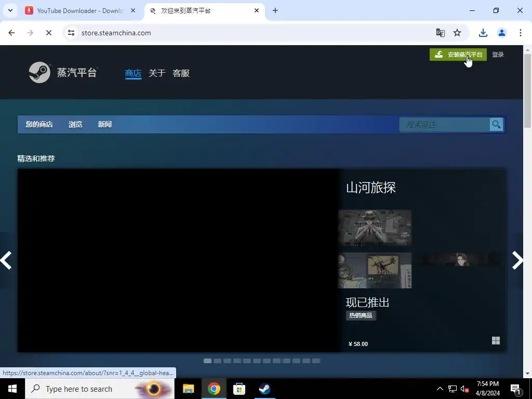This screenshot has width=532, height=399.
Task: Click the ¥ 58.00 price label
Action: point(358,344)
